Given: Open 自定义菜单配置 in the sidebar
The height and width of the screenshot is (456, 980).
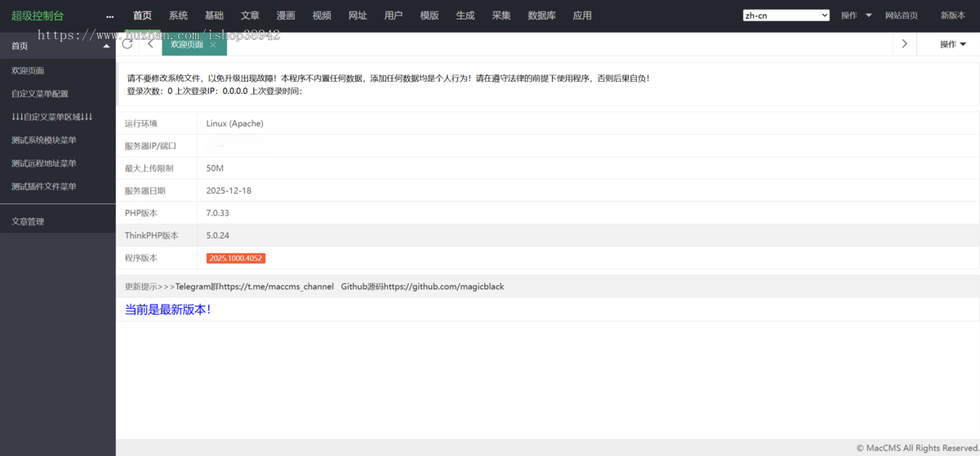Looking at the screenshot, I should (40, 94).
